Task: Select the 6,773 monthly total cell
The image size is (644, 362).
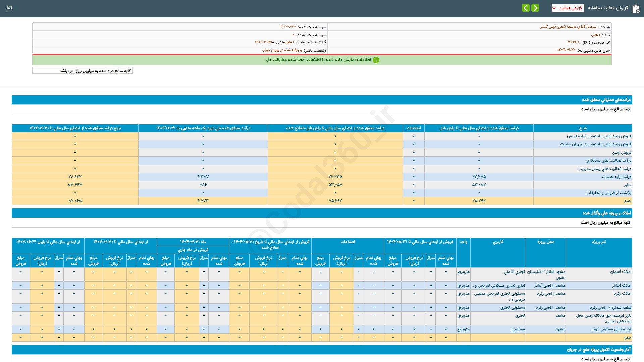Action: (x=203, y=201)
